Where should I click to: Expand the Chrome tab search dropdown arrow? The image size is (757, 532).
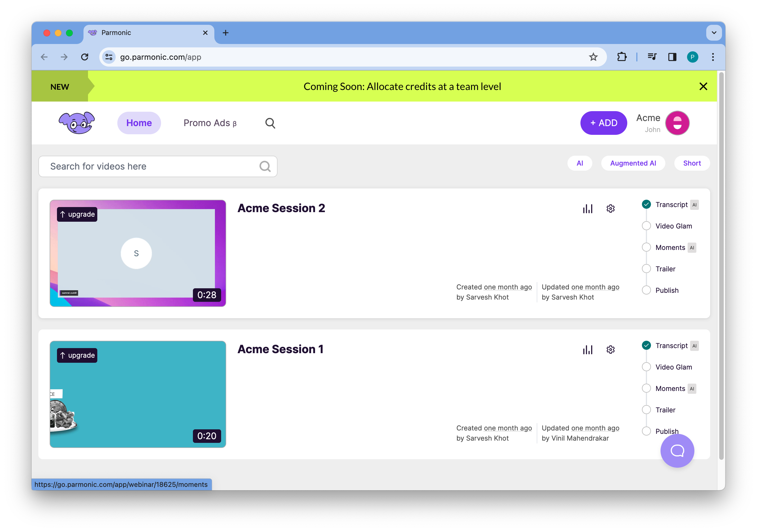point(714,33)
